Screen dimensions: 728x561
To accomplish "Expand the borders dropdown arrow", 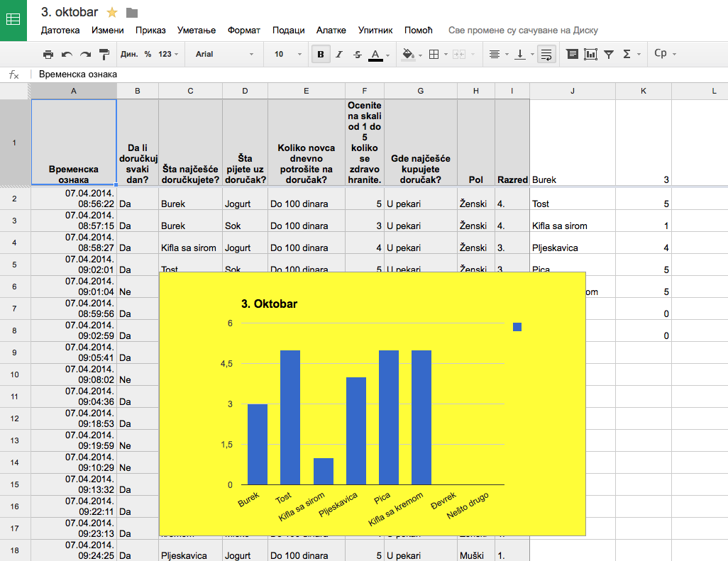I will point(446,55).
